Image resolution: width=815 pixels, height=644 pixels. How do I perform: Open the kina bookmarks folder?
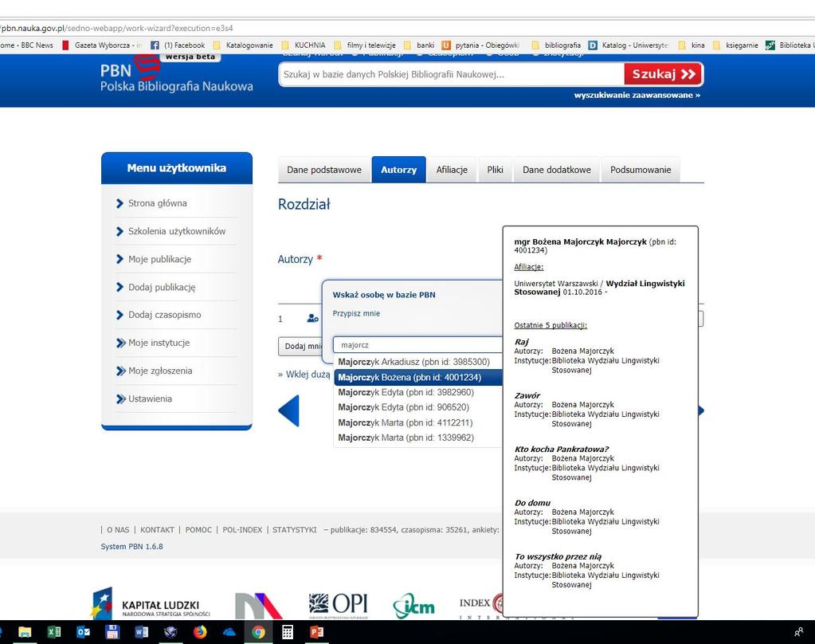[692, 45]
